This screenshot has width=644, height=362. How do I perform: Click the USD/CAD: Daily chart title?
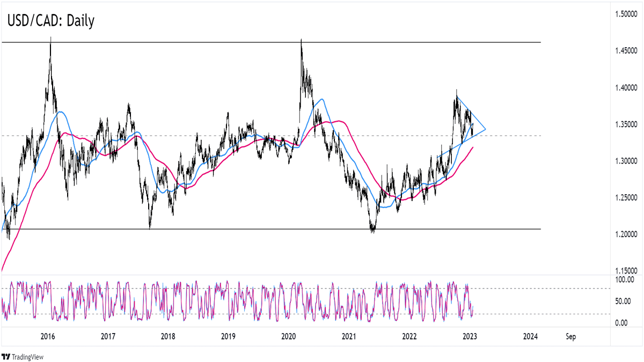(x=51, y=21)
